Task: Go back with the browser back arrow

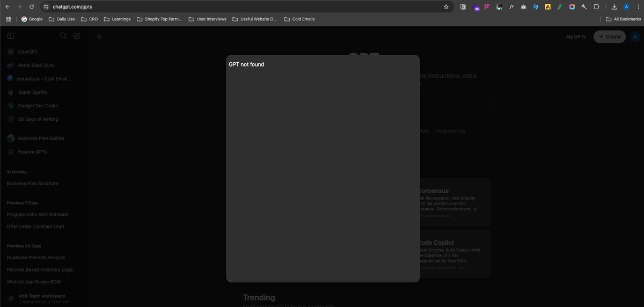Action: (7, 7)
